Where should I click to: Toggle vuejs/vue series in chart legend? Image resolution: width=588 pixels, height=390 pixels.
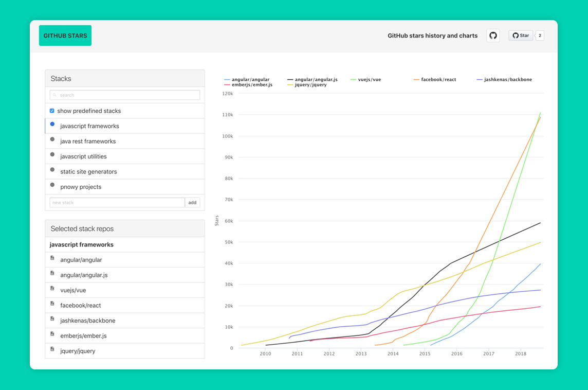click(x=365, y=80)
